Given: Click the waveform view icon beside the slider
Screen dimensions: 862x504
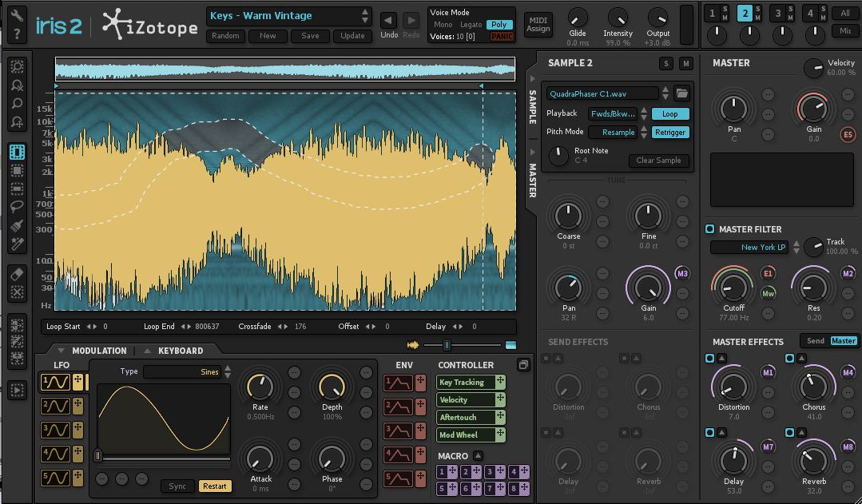Looking at the screenshot, I should (413, 345).
